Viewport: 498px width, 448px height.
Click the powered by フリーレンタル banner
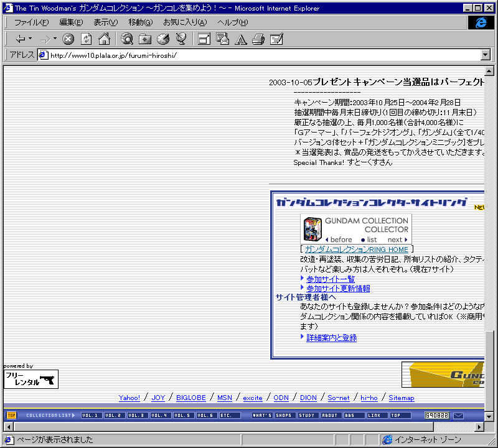point(31,379)
